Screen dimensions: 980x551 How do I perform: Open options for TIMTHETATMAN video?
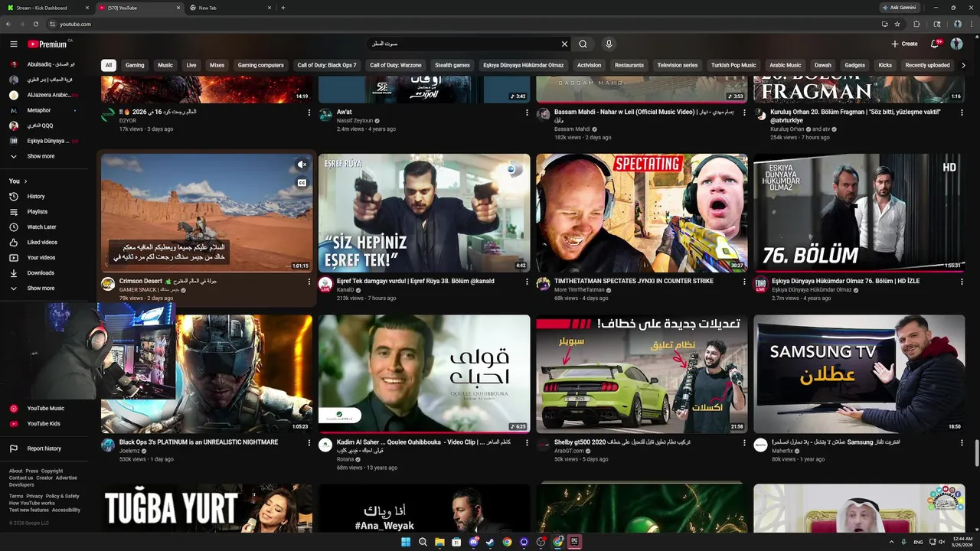(x=744, y=282)
